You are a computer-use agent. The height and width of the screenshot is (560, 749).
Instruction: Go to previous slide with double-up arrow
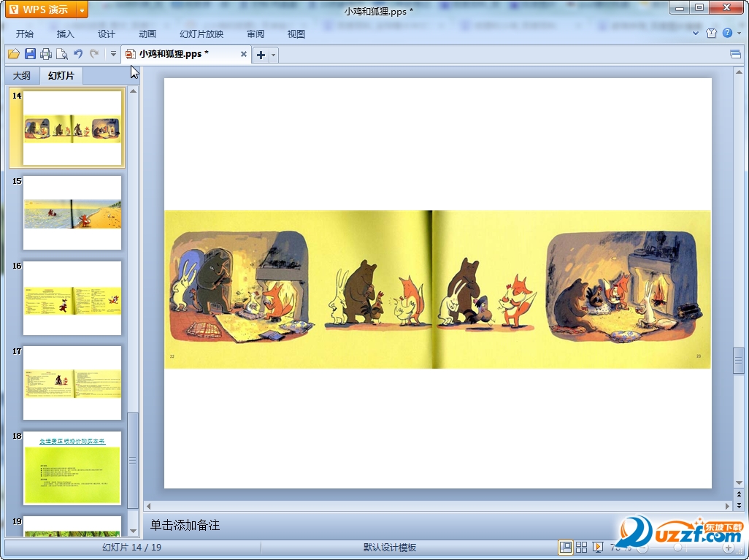(x=739, y=494)
